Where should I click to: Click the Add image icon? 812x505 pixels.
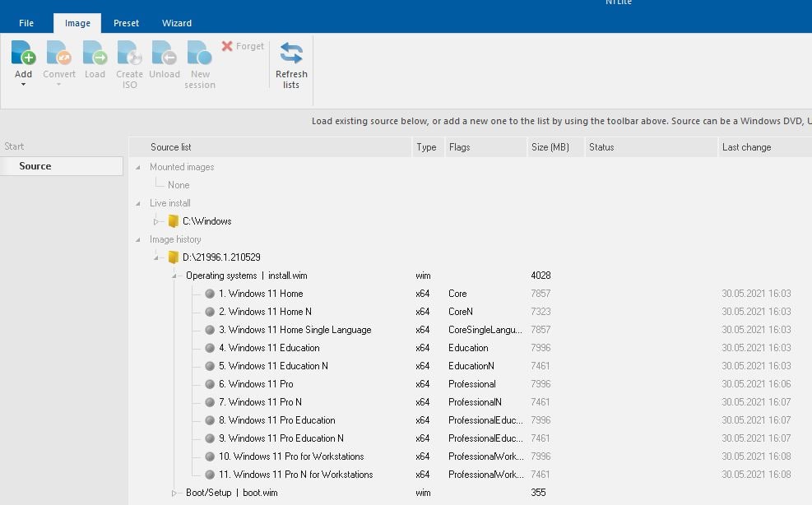click(x=23, y=53)
